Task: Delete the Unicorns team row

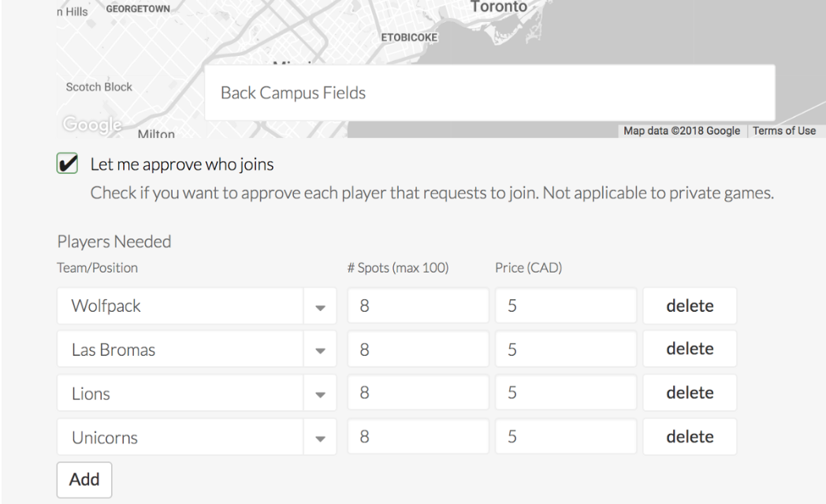Action: coord(690,437)
